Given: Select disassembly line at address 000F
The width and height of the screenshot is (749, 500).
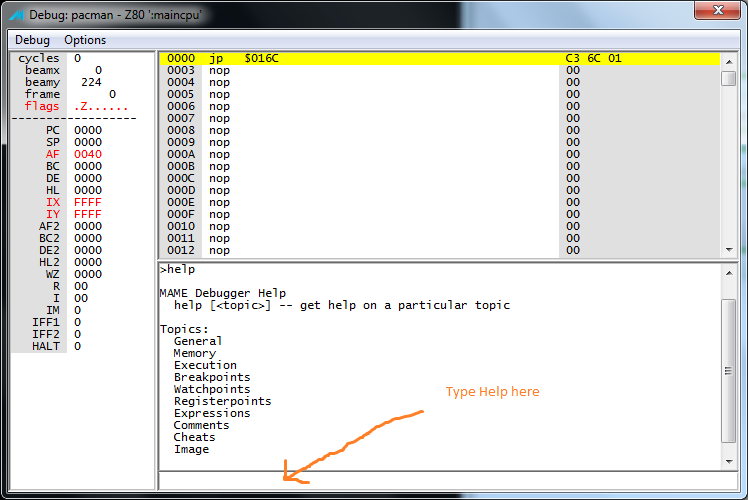Looking at the screenshot, I should (439, 214).
